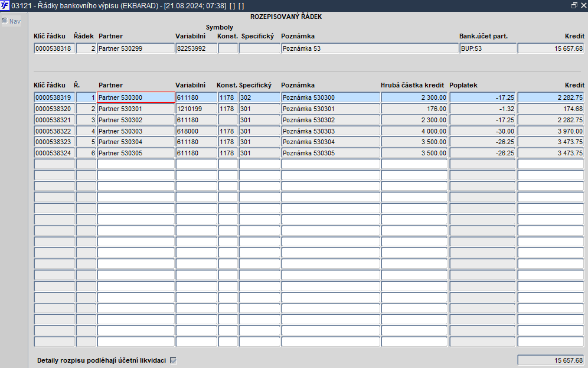Viewport: 588px width, 368px height.
Task: Click the Poznámka 530300 cell
Action: [x=331, y=97]
